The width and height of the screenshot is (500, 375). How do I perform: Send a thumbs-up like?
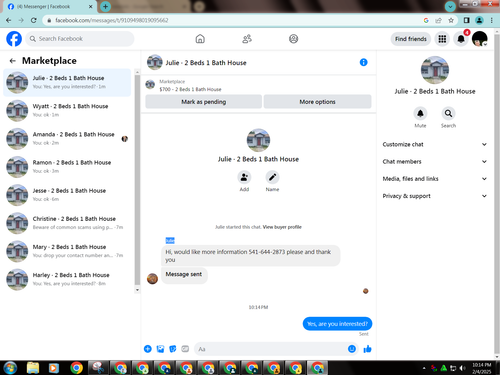[367, 349]
